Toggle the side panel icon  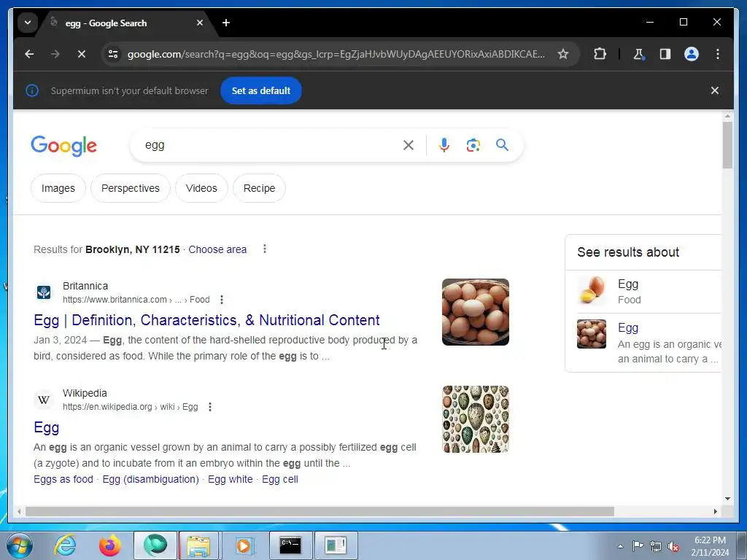pyautogui.click(x=665, y=54)
